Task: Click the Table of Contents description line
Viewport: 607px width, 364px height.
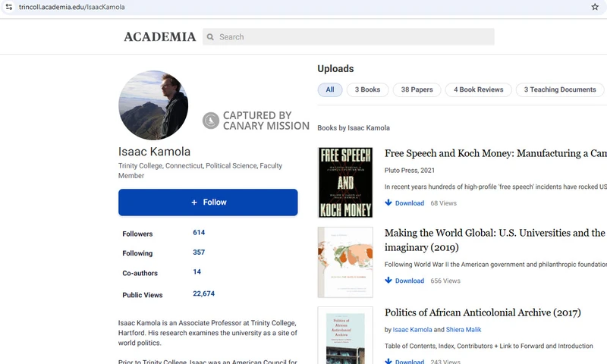Action: coord(489,347)
